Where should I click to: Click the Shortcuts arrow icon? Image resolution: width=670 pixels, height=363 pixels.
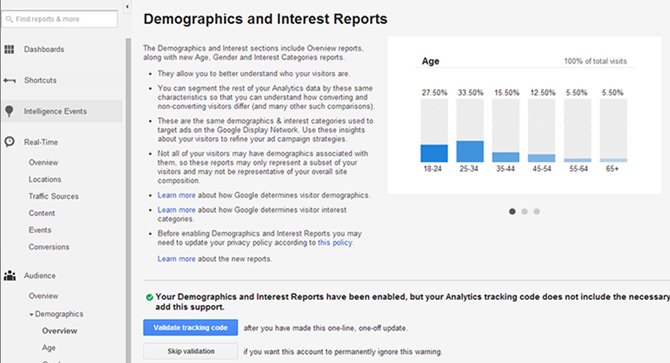click(x=9, y=80)
